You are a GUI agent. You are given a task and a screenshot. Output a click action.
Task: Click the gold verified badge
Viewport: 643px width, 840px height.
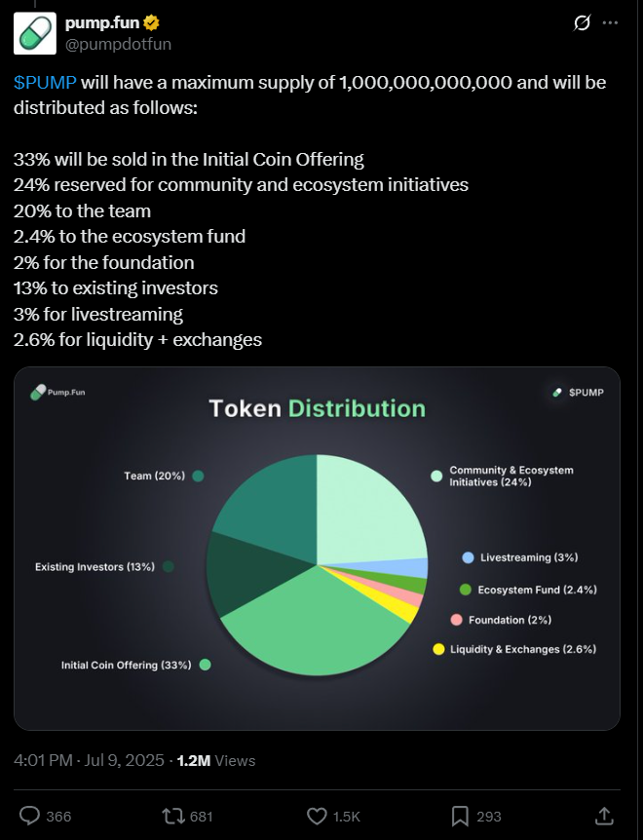[x=152, y=22]
